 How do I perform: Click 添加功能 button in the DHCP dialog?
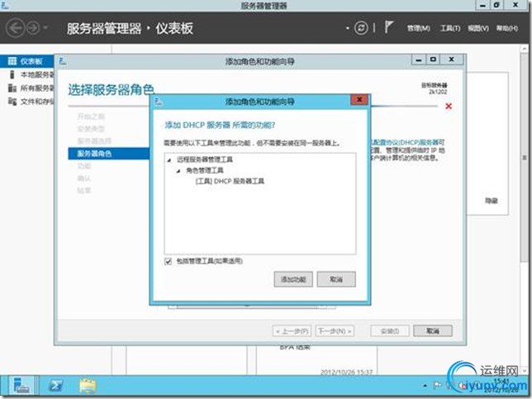(293, 279)
